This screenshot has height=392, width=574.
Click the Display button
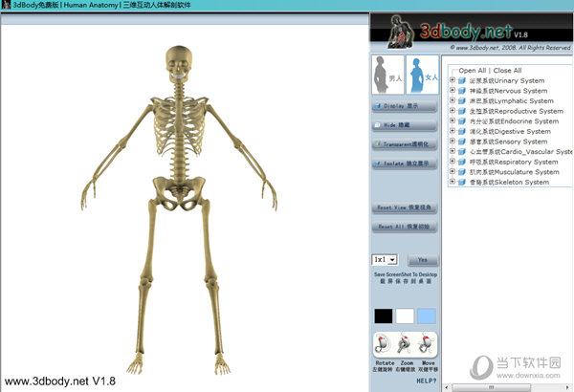click(405, 106)
